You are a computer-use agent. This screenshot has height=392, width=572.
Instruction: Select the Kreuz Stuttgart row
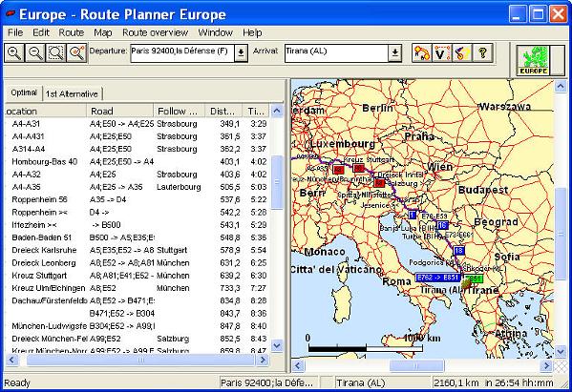pyautogui.click(x=137, y=276)
